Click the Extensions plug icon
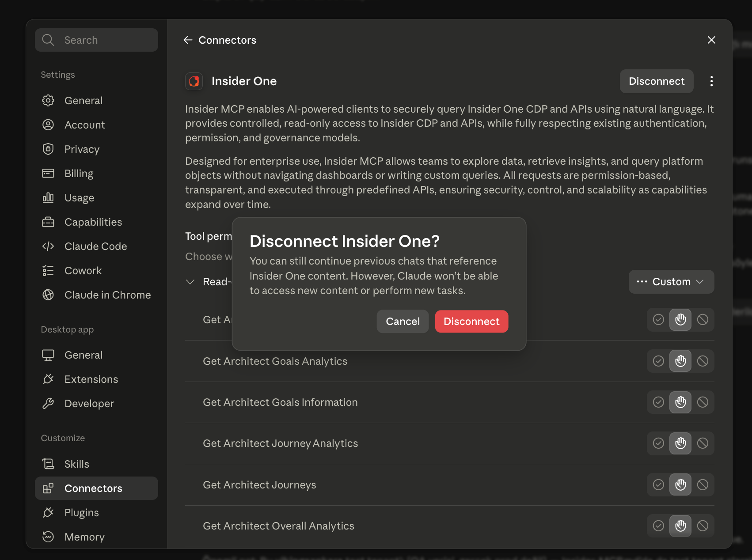752x560 pixels. (x=48, y=379)
